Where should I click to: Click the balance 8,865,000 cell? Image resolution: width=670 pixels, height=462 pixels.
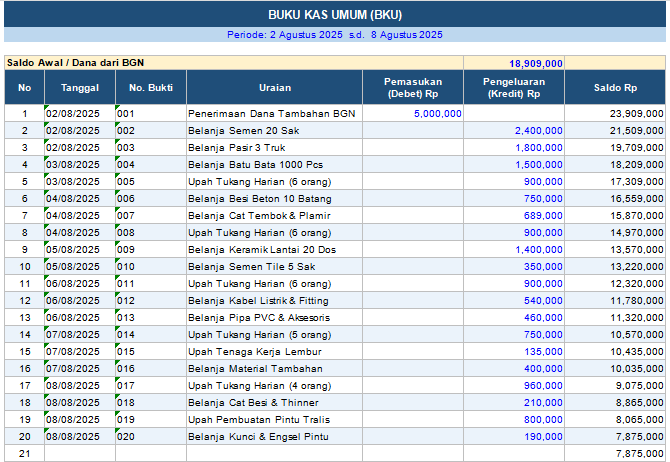615,402
